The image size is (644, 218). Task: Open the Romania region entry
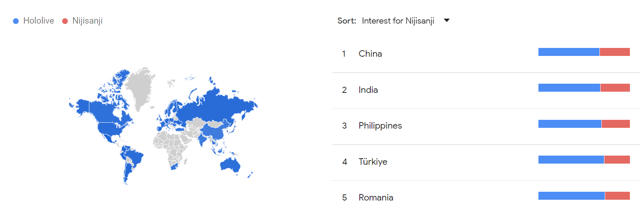(376, 197)
